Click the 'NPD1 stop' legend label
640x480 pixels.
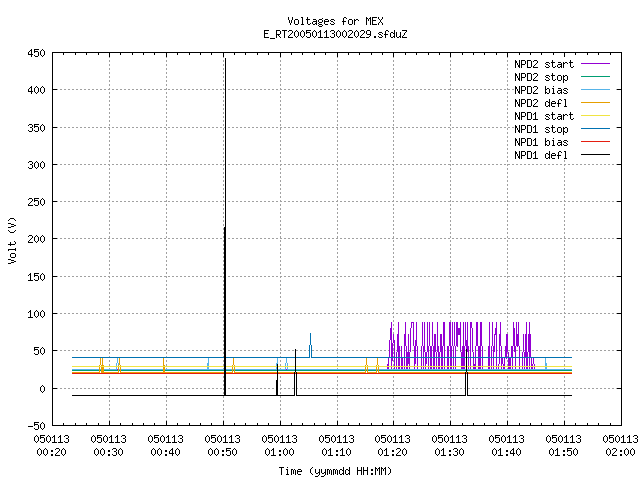pyautogui.click(x=541, y=129)
